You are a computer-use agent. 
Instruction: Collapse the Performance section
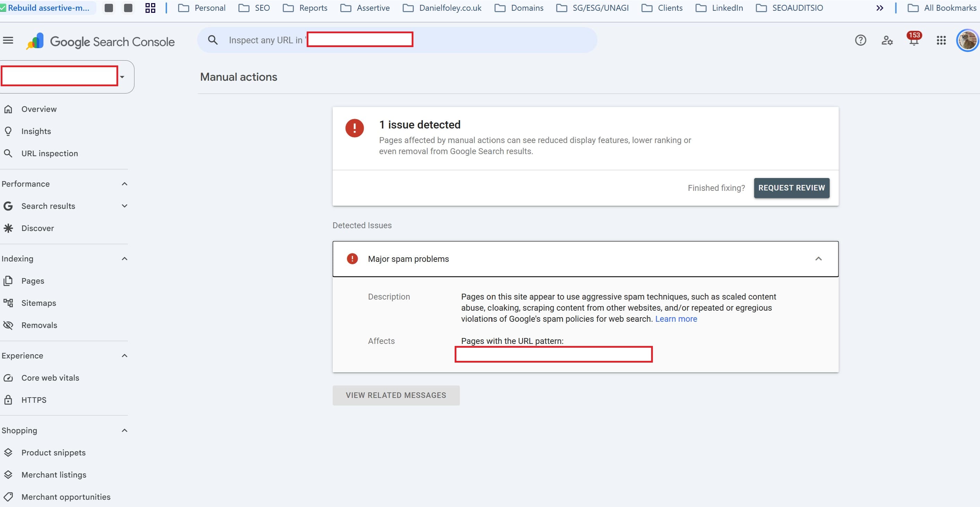tap(124, 184)
